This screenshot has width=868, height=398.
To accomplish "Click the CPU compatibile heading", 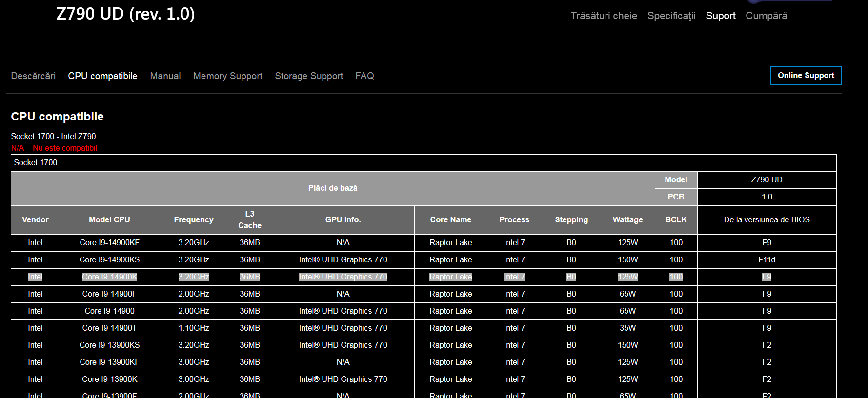I will point(57,117).
